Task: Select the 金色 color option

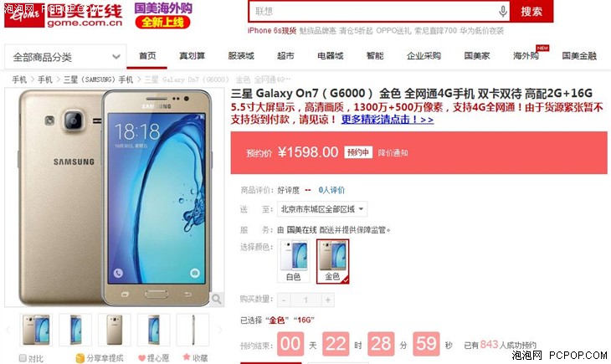Action: [x=332, y=261]
